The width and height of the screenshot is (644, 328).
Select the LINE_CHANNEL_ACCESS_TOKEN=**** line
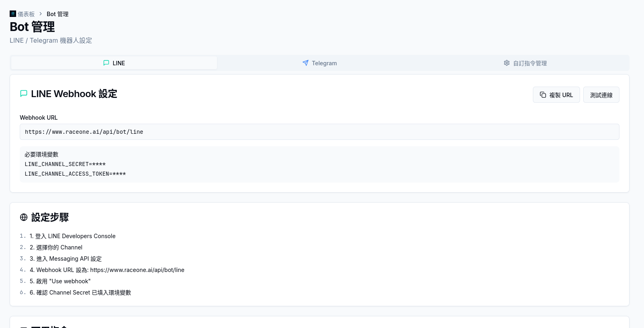[75, 174]
